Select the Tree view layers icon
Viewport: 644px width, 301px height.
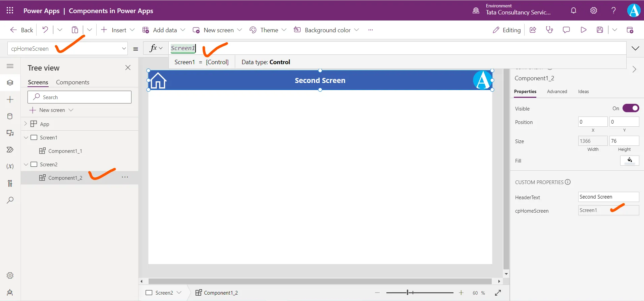[10, 82]
